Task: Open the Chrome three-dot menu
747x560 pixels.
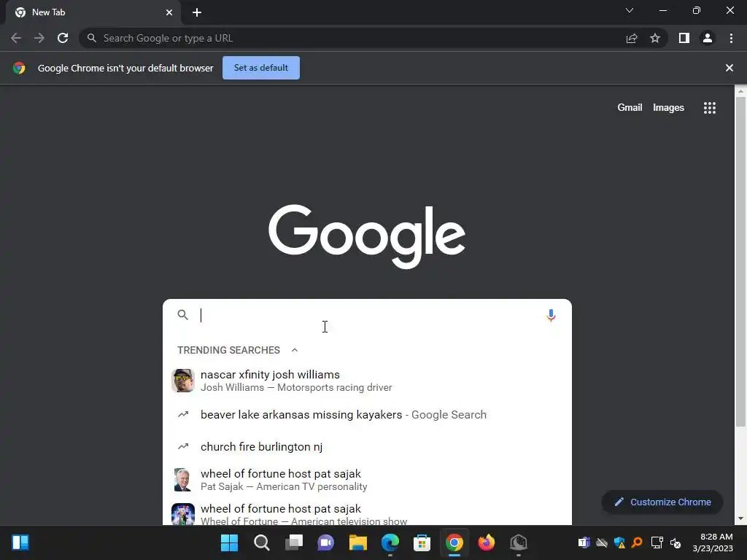Action: (x=731, y=38)
